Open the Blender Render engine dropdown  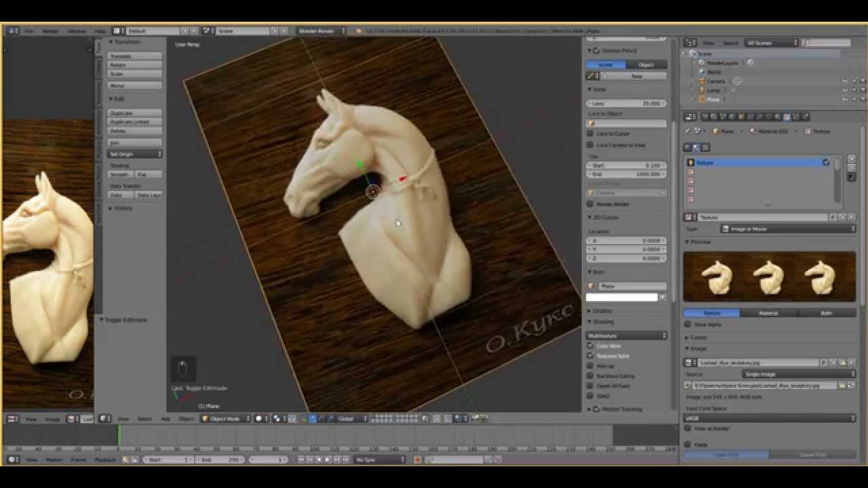(321, 31)
